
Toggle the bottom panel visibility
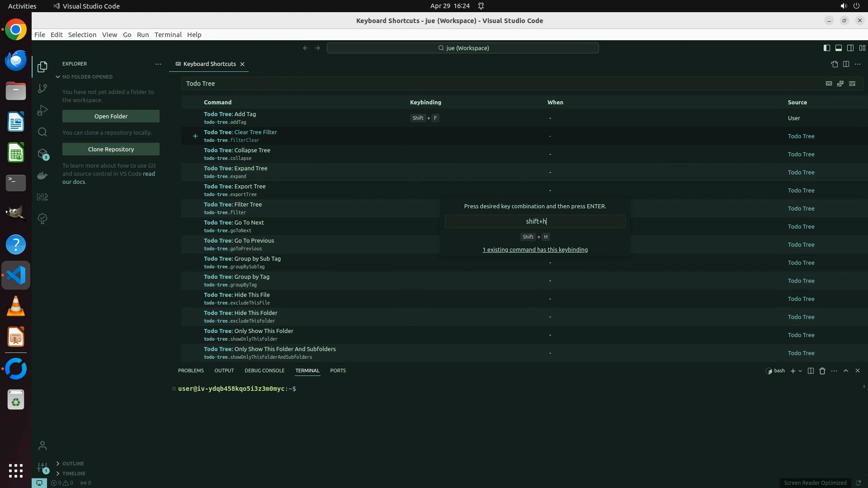(x=838, y=48)
